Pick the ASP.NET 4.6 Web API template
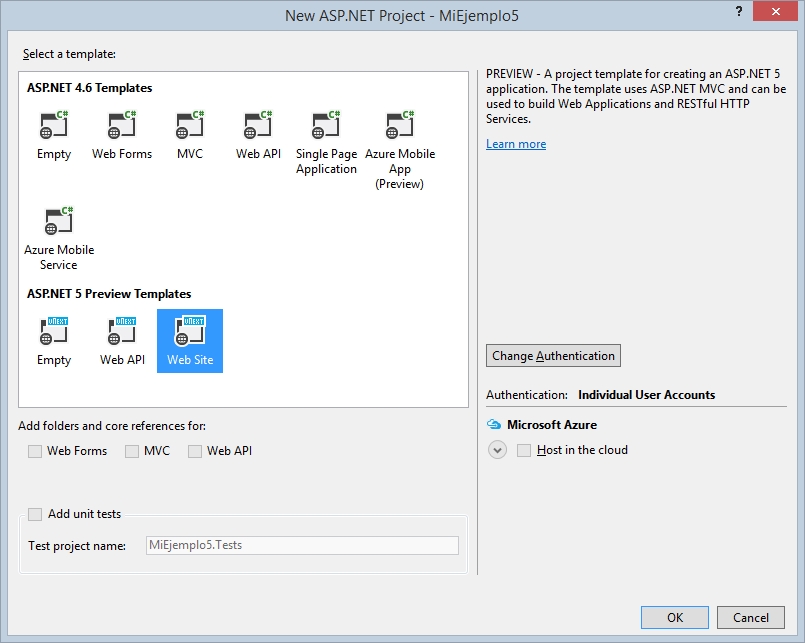The image size is (805, 643). (258, 135)
